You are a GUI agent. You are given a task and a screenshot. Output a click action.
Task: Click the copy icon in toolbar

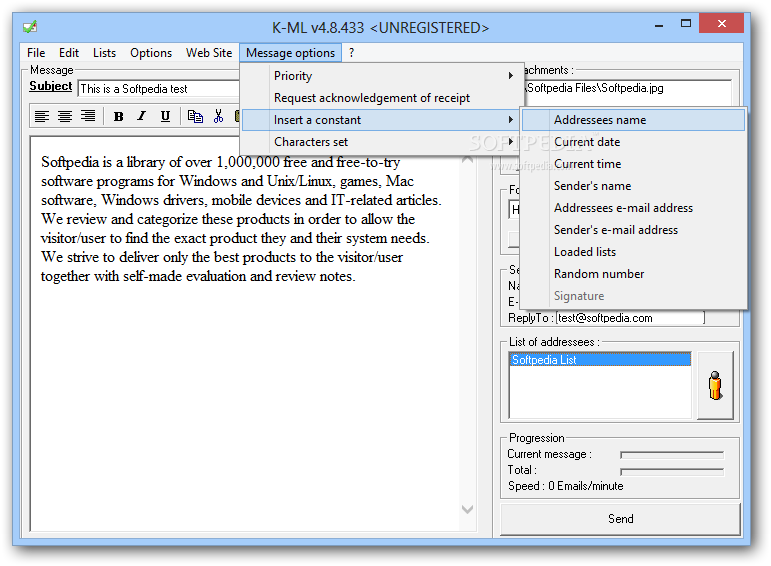tap(195, 117)
